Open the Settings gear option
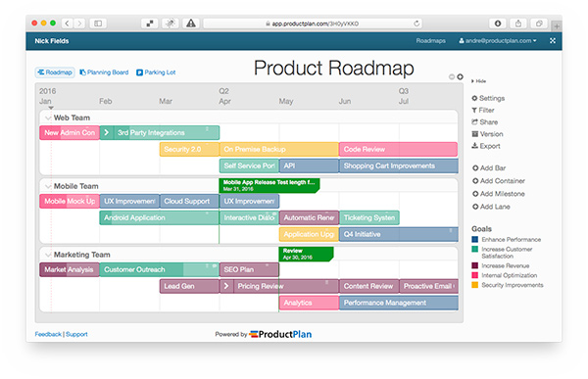Screen dimensions: 588x379 488,98
